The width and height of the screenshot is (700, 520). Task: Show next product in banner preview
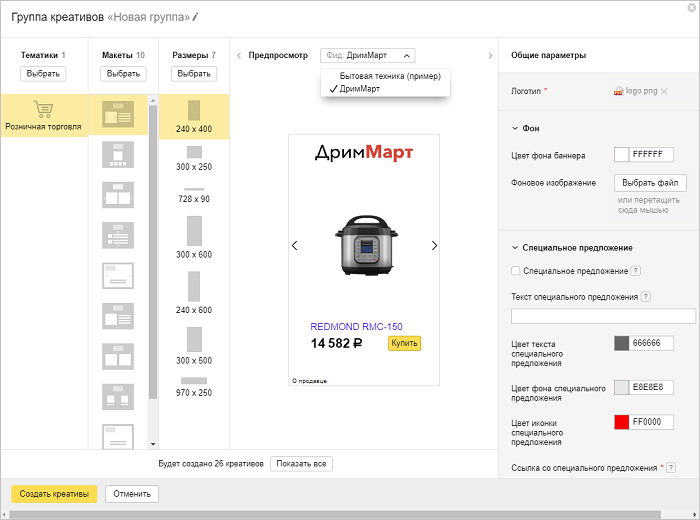coord(434,245)
